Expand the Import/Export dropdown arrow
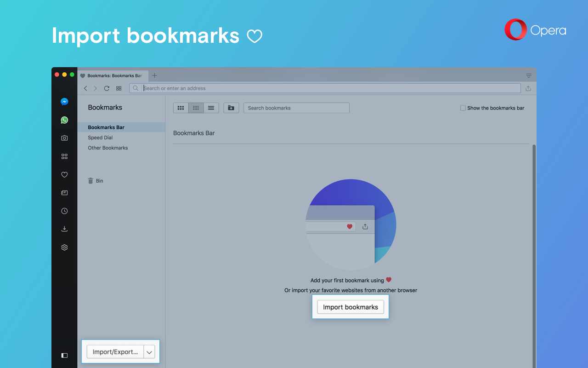Viewport: 588px width, 368px height. tap(149, 352)
